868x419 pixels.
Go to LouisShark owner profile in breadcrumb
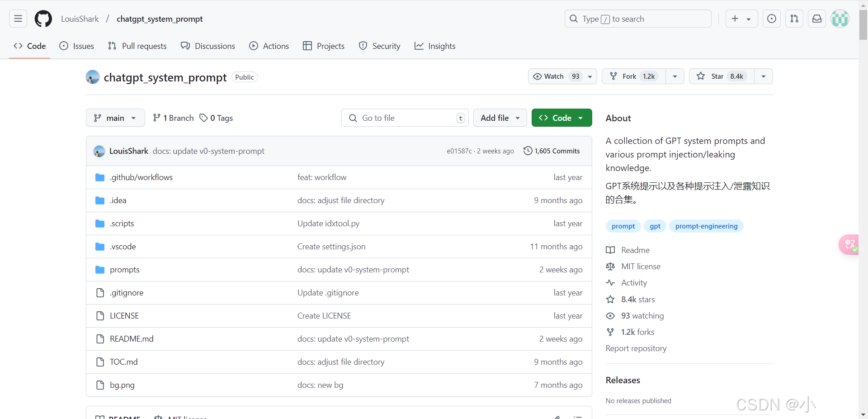click(80, 19)
